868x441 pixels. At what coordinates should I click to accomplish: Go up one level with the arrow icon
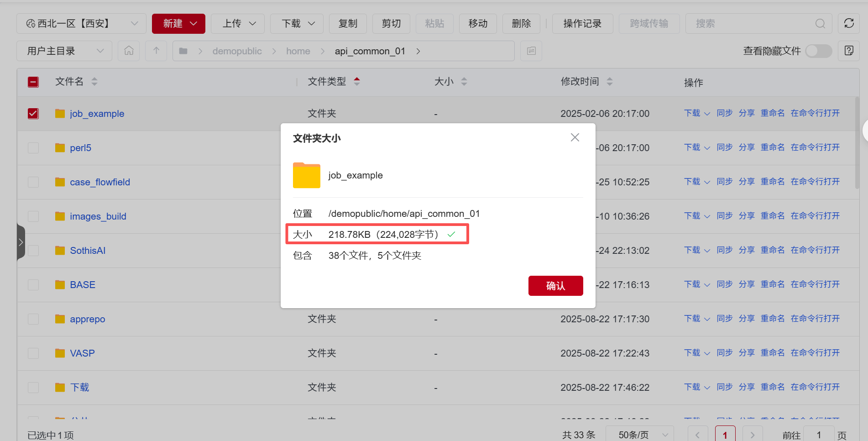point(156,51)
